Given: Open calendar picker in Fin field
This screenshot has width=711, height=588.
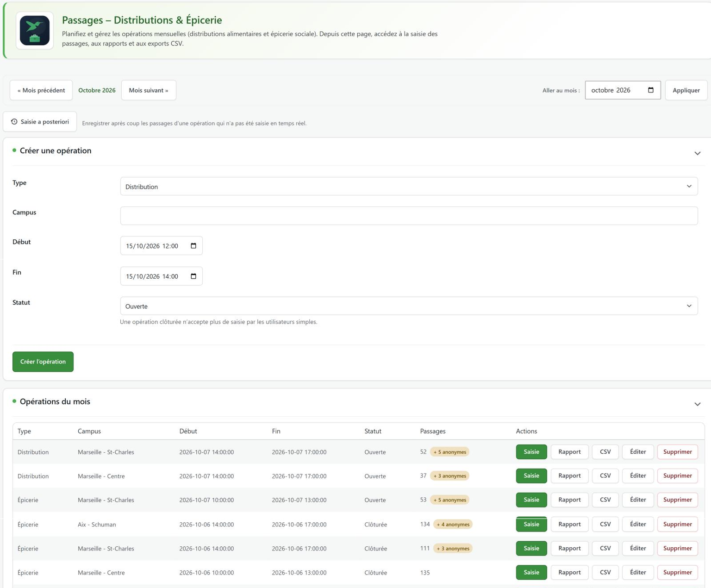Looking at the screenshot, I should (193, 276).
